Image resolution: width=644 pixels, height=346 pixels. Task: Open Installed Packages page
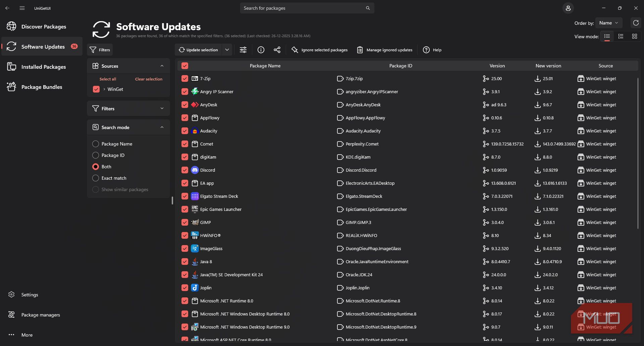[42, 67]
